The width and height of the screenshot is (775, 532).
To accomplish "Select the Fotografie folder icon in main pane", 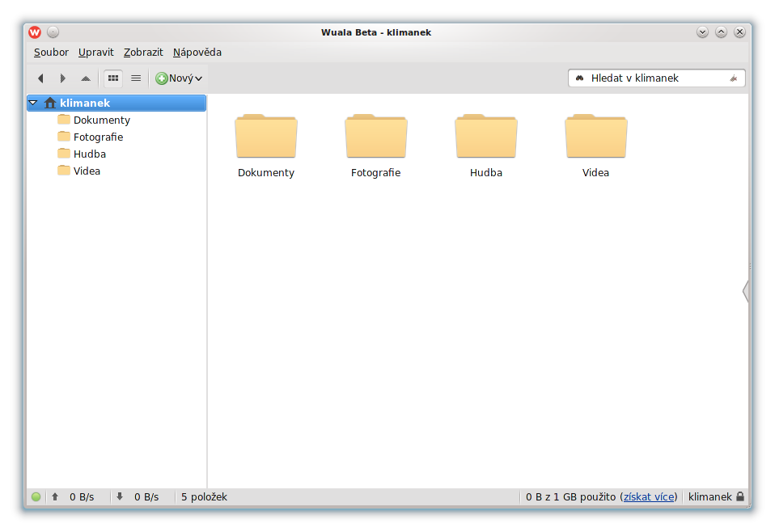I will [x=376, y=137].
